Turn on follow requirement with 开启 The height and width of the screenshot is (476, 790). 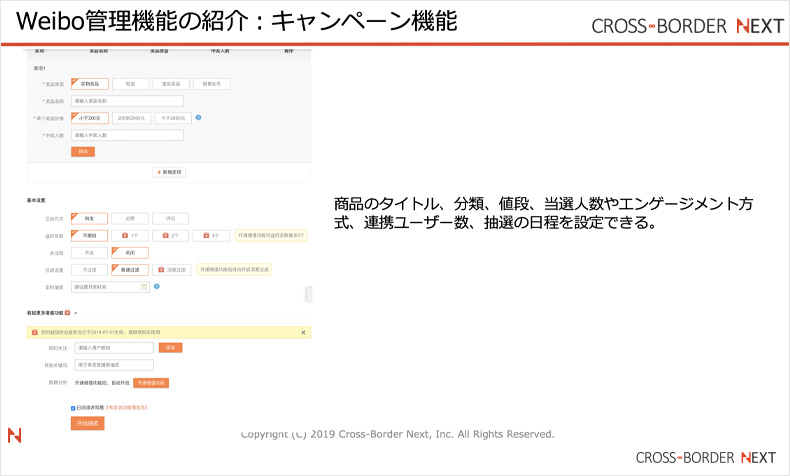tap(89, 252)
